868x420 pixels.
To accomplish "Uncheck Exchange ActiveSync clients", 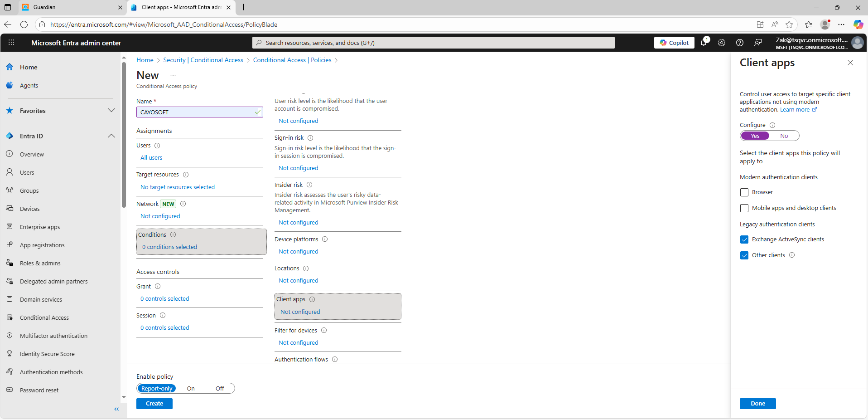I will tap(744, 239).
